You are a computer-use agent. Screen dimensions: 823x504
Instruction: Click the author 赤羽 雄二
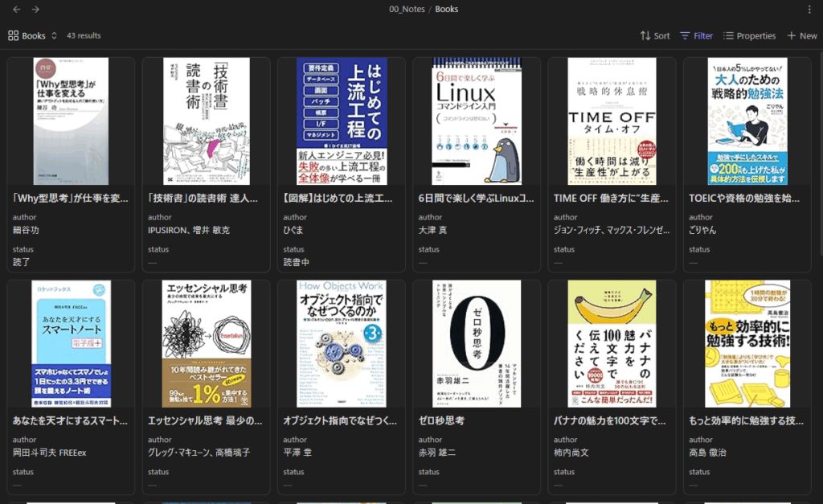[x=436, y=453]
